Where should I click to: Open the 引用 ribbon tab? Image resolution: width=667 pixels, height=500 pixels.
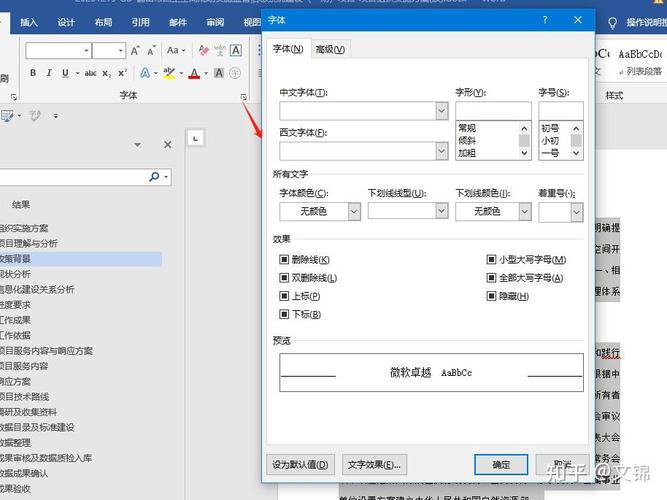click(141, 23)
